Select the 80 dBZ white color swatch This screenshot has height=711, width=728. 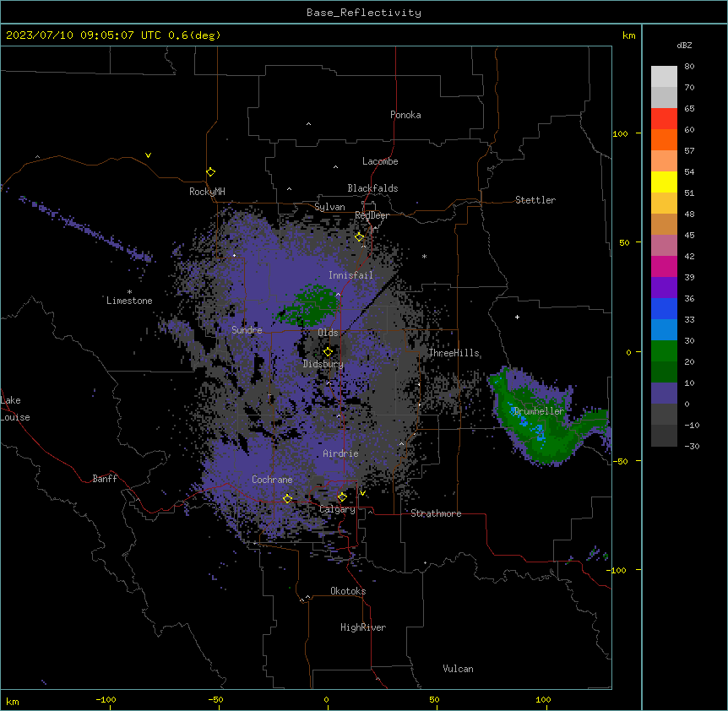point(664,77)
